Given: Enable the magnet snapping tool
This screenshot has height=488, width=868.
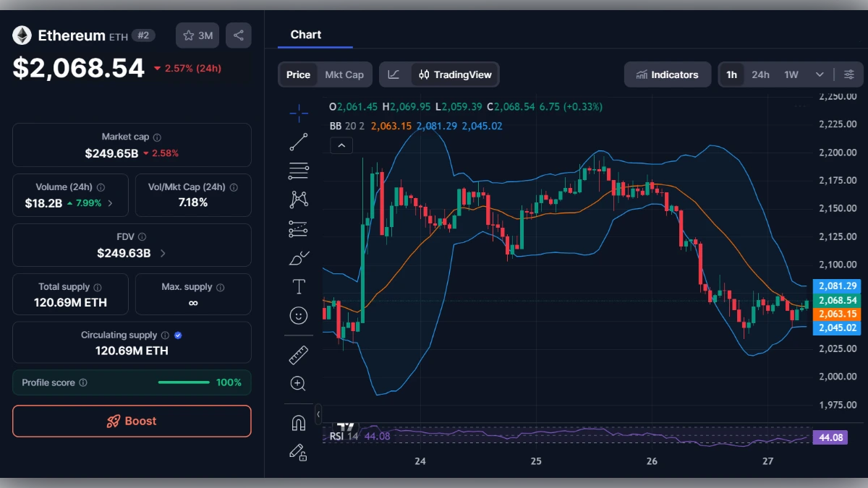Looking at the screenshot, I should click(x=299, y=422).
